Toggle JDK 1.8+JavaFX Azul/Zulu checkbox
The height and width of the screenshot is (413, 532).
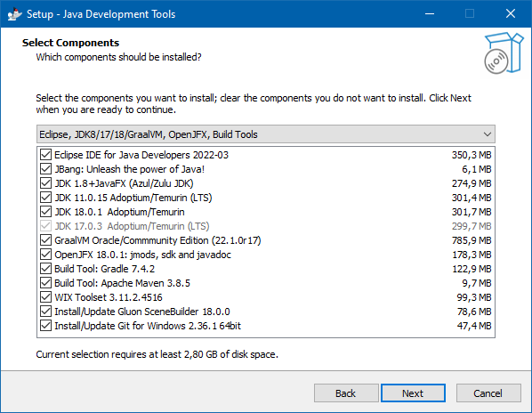[x=45, y=183]
